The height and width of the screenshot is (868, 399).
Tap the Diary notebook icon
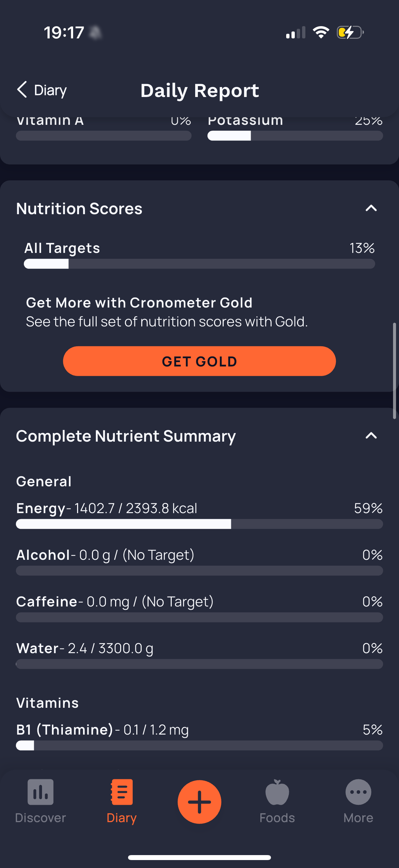121,792
